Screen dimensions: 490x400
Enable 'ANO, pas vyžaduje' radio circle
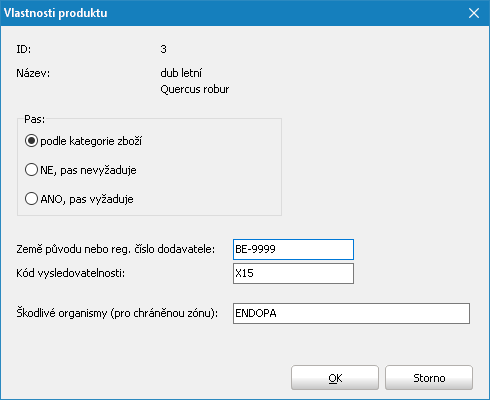[31, 199]
